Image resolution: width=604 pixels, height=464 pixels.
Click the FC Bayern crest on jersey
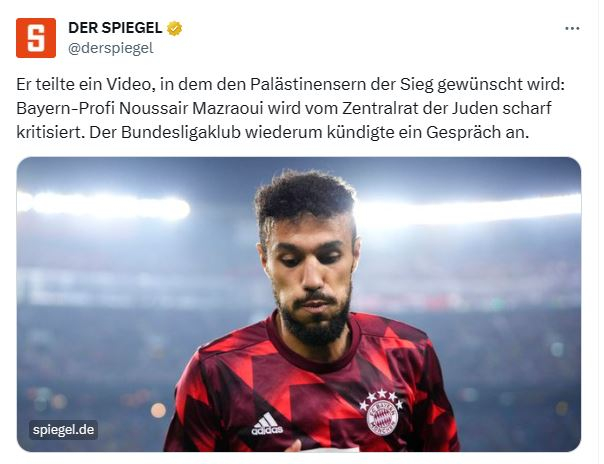(x=382, y=417)
